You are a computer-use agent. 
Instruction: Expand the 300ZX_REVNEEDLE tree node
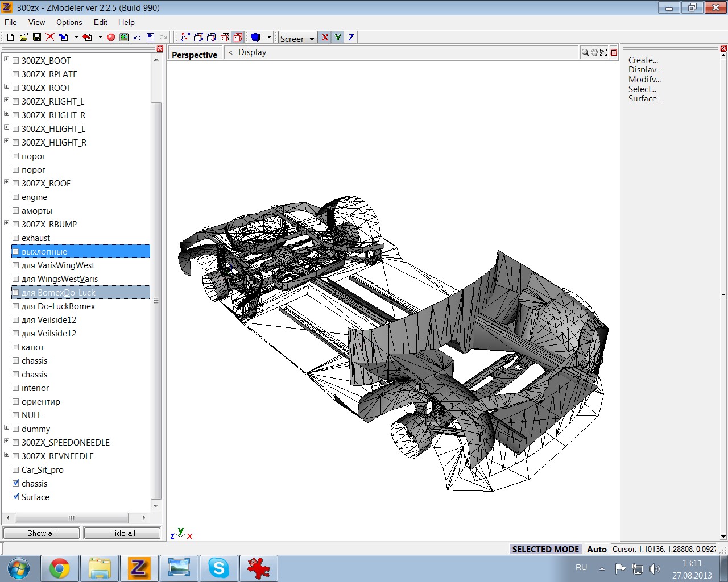(x=6, y=455)
